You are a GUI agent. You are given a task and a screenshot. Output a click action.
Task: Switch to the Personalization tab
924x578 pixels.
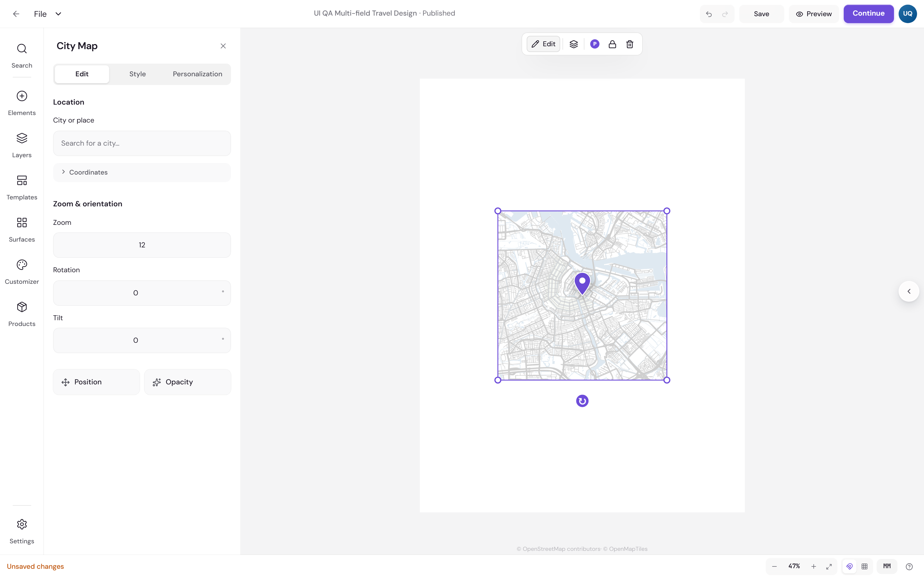point(198,74)
